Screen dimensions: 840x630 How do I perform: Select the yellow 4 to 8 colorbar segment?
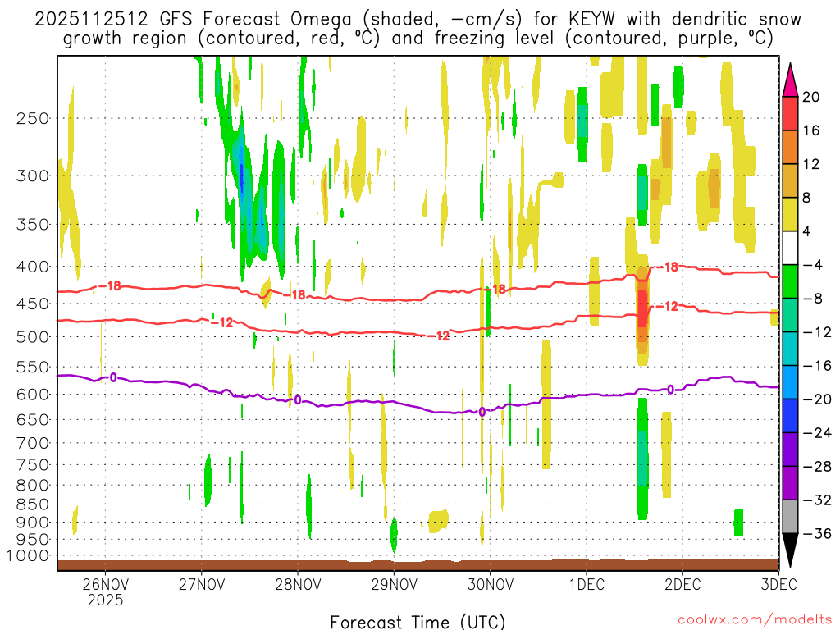point(790,214)
